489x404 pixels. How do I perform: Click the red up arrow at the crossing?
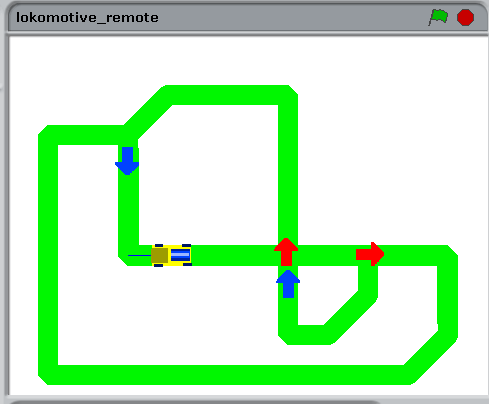click(x=286, y=252)
